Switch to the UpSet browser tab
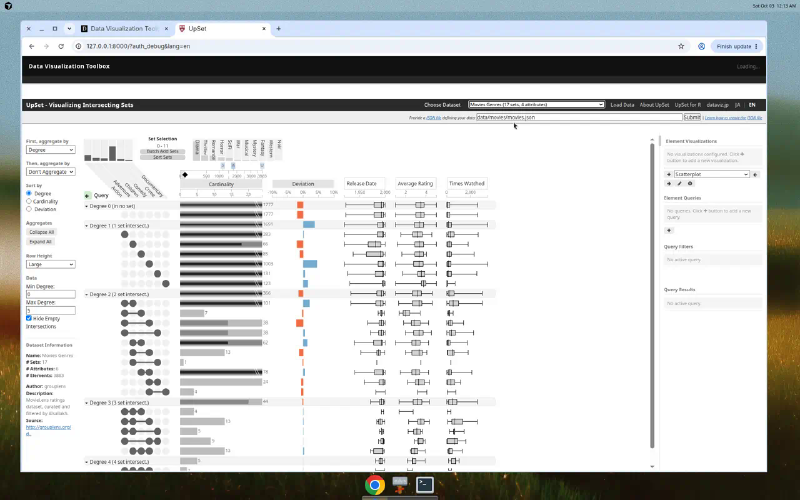800x500 pixels. click(222, 29)
